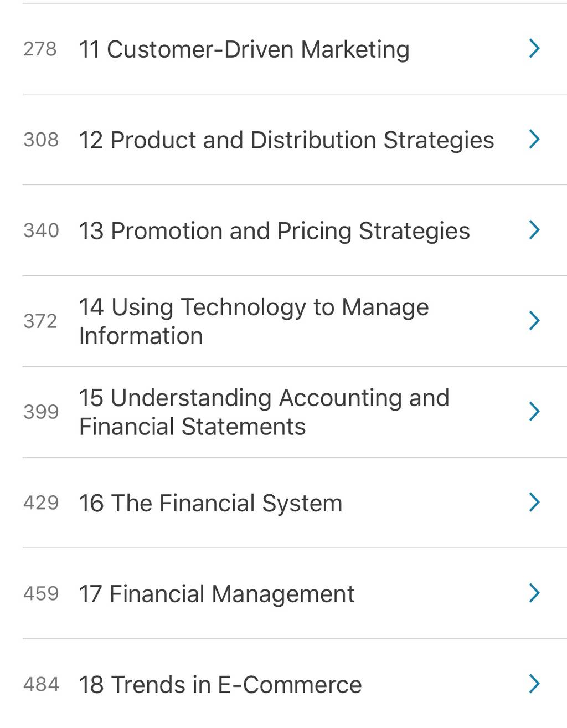567x728 pixels.
Task: Tap chevron next to The Financial System
Action: (x=534, y=503)
